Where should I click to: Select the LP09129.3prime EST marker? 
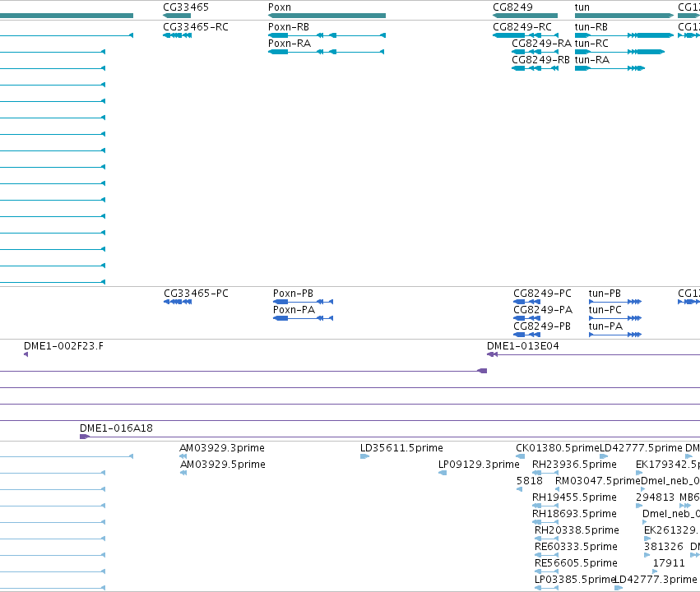click(x=443, y=473)
